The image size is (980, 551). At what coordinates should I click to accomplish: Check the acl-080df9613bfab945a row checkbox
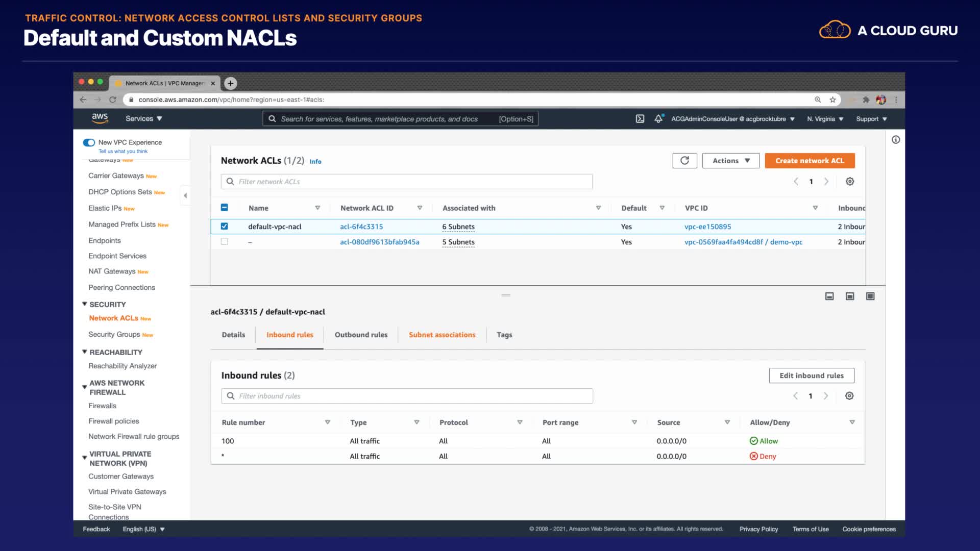coord(224,242)
